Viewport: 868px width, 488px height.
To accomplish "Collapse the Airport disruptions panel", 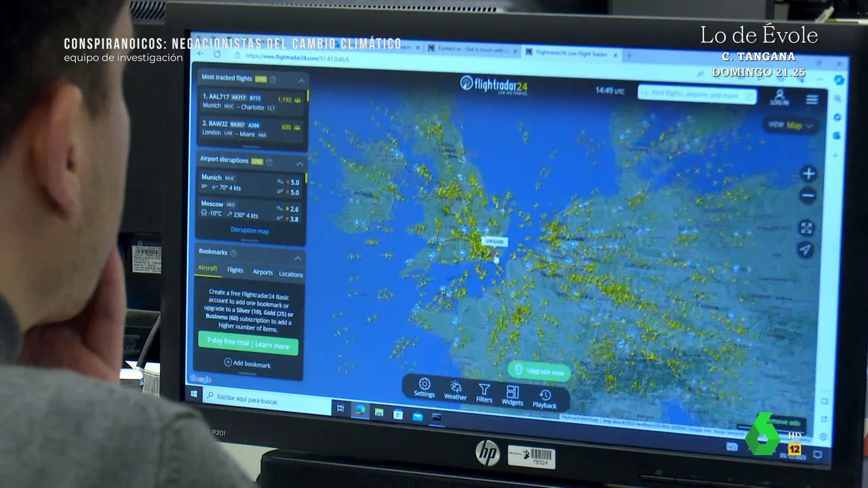I will [300, 163].
